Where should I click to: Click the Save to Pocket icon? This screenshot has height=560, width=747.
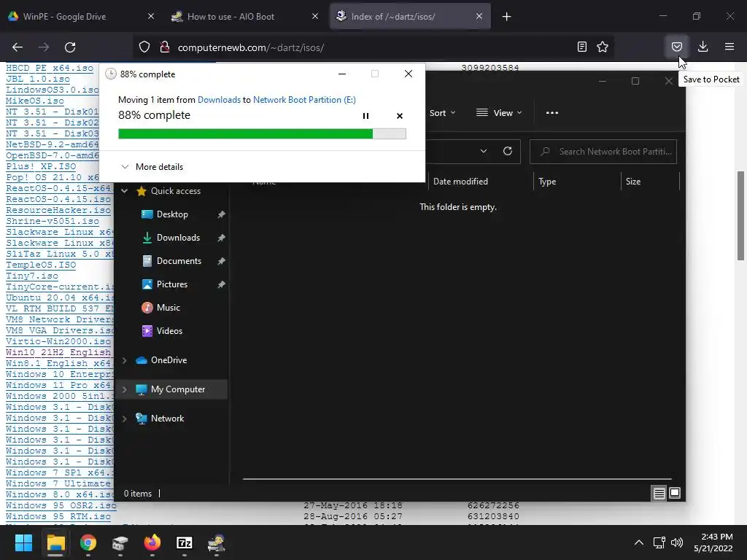676,47
